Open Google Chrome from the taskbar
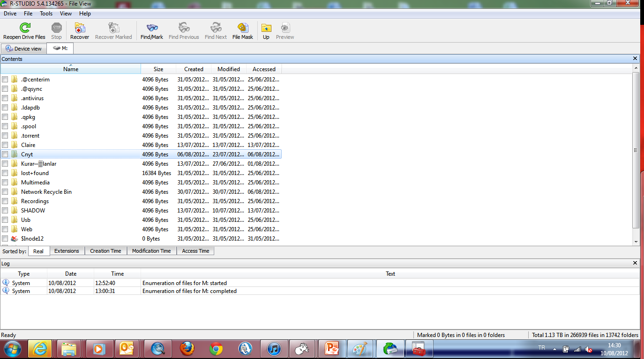Image resolution: width=644 pixels, height=359 pixels. [x=216, y=349]
